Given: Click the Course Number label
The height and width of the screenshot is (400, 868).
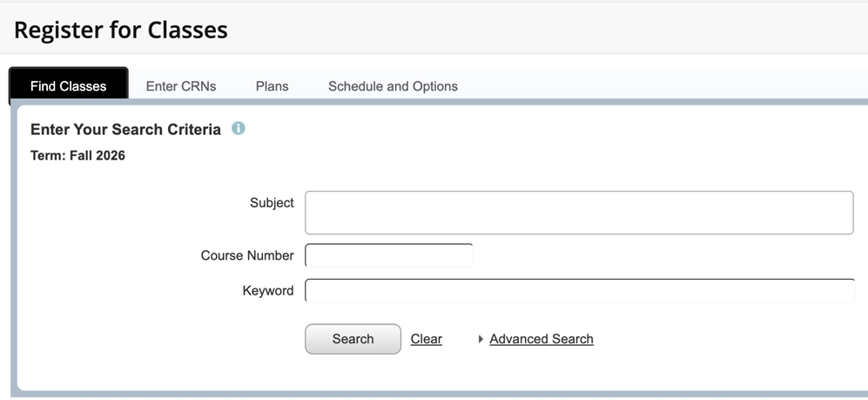Looking at the screenshot, I should coord(247,255).
